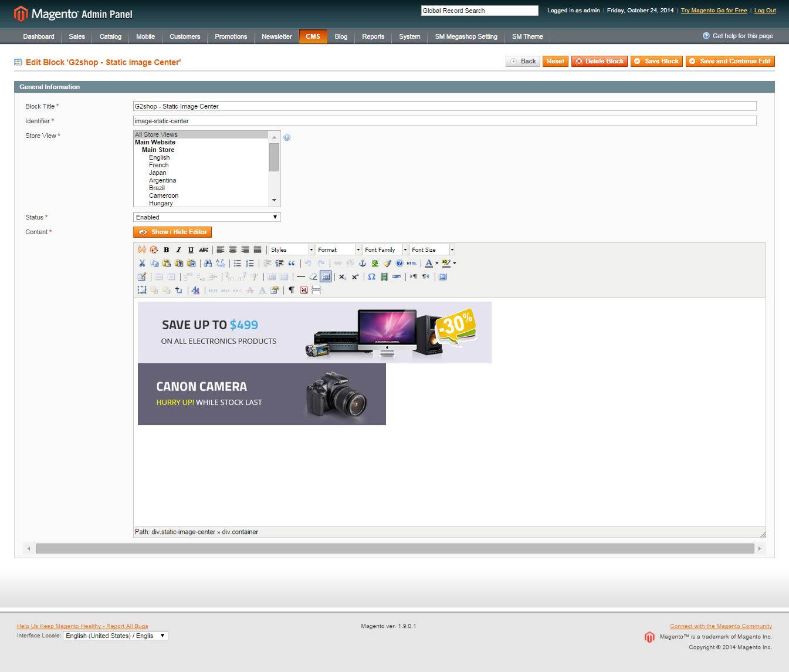Expand the text color picker arrow
Screen dimensions: 789x672
[437, 264]
